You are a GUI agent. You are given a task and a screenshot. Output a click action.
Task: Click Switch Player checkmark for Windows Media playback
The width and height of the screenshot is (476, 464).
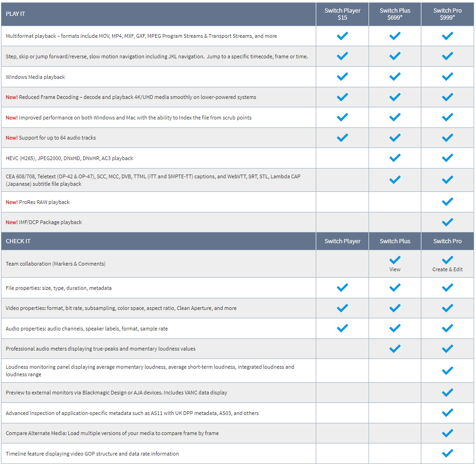(x=342, y=77)
